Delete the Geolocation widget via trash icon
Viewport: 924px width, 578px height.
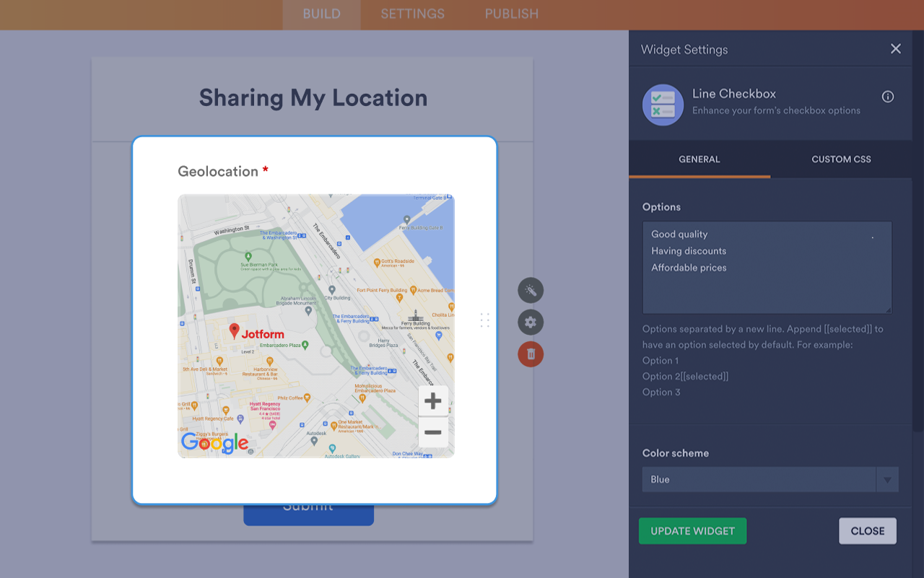531,354
